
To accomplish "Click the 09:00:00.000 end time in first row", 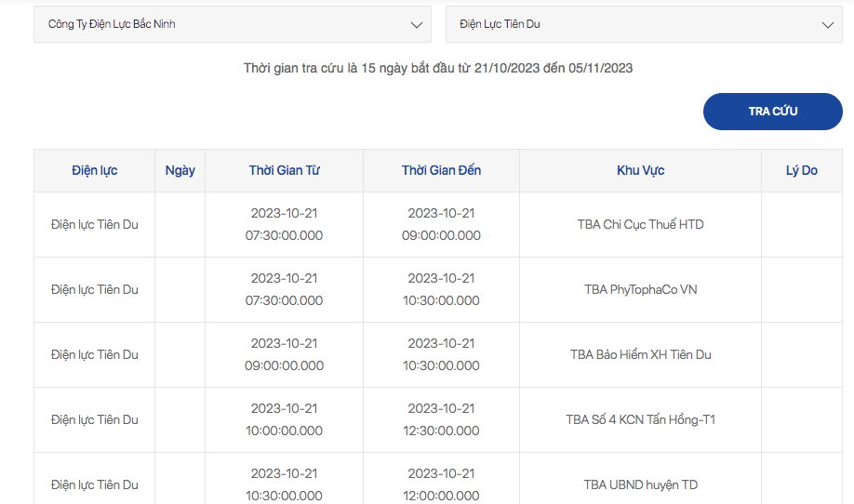I will pyautogui.click(x=441, y=235).
